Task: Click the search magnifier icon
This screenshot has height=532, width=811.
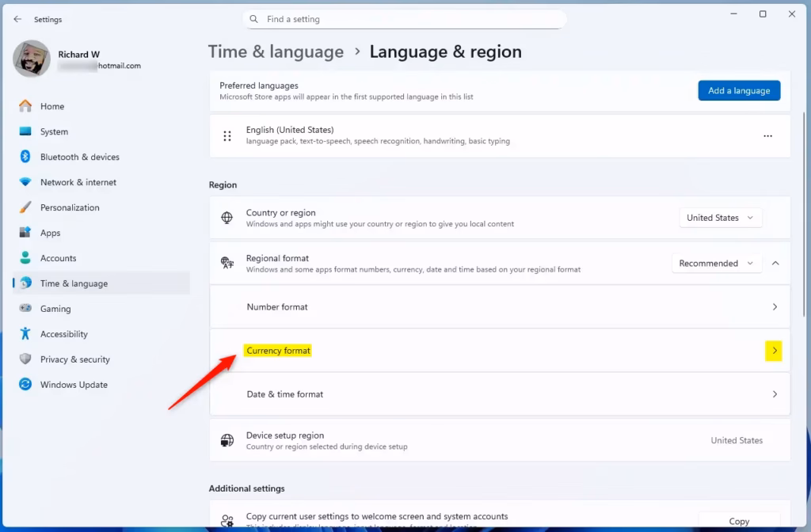Action: (253, 19)
